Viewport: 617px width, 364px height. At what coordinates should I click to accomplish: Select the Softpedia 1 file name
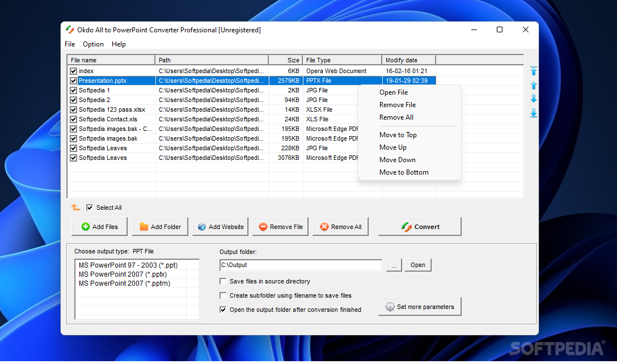pos(95,91)
